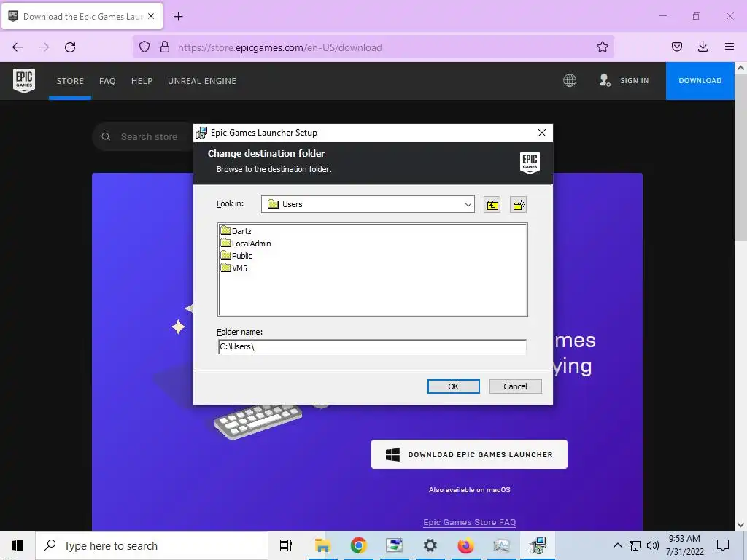Show hidden system tray icons
This screenshot has width=747, height=560.
pos(617,545)
